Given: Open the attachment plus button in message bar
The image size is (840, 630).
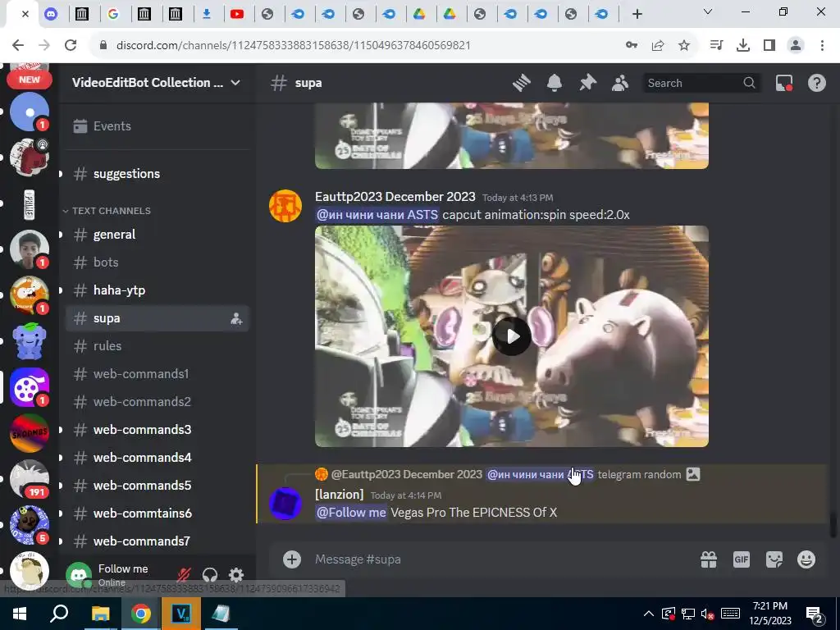Looking at the screenshot, I should (x=292, y=559).
